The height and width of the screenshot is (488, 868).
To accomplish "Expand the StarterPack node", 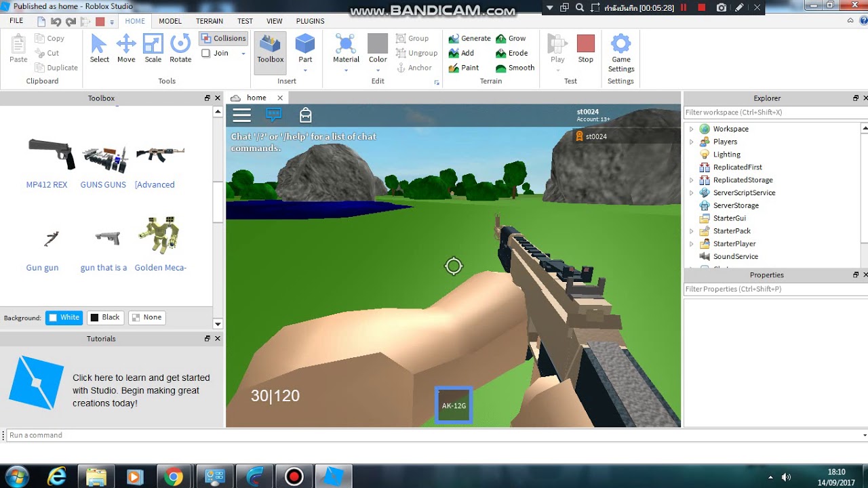I will (692, 231).
